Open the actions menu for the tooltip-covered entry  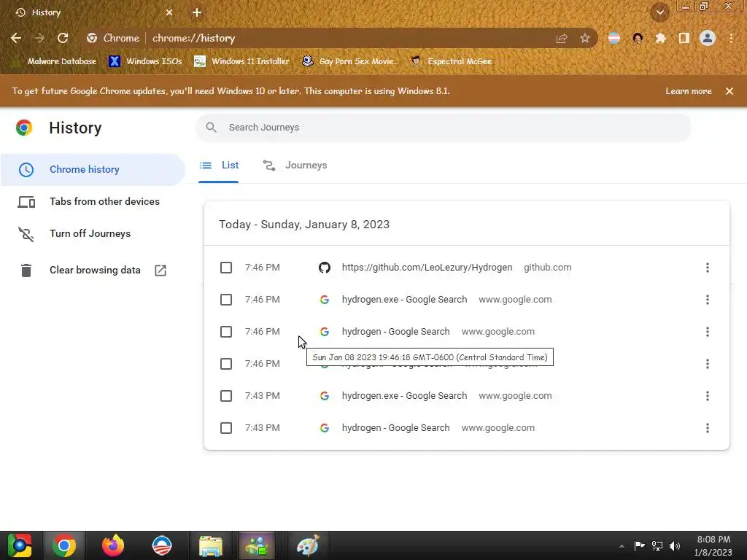(708, 364)
